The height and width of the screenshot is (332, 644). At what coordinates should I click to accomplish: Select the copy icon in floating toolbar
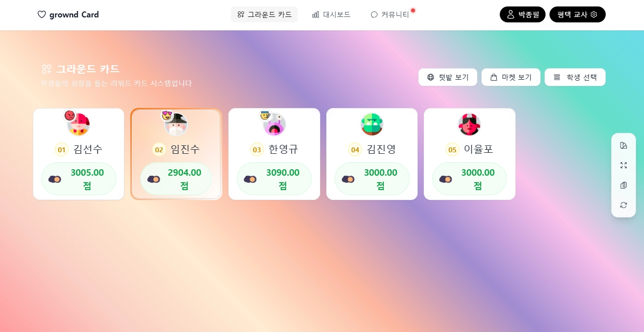click(624, 185)
